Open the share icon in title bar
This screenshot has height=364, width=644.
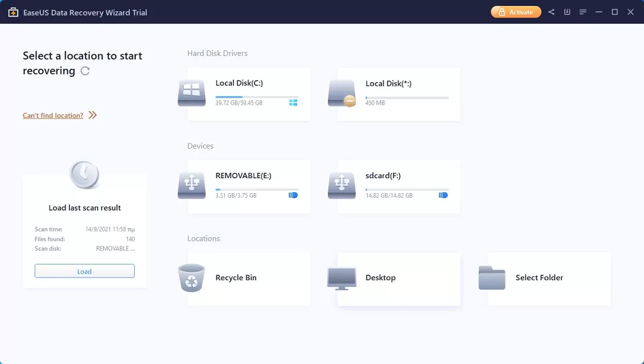click(551, 12)
